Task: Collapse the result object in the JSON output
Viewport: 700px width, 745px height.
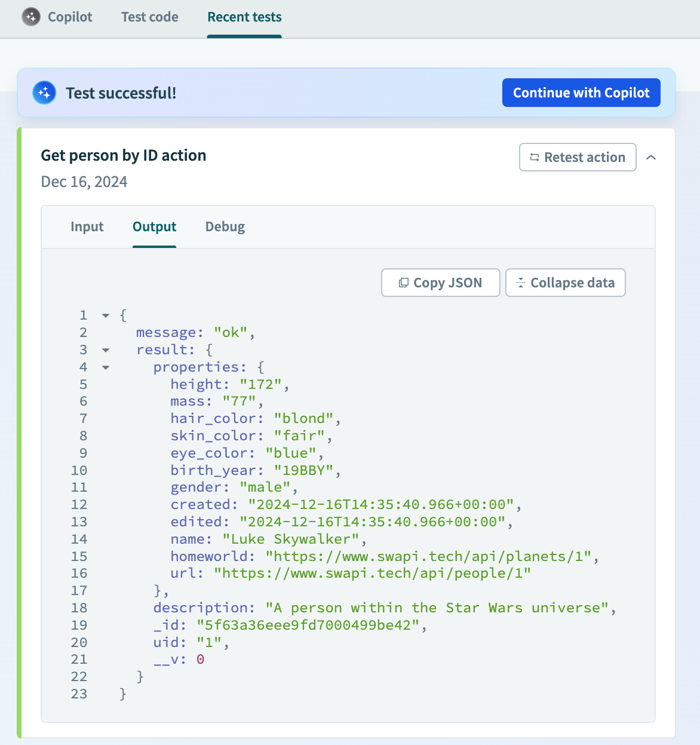Action: pyautogui.click(x=105, y=349)
